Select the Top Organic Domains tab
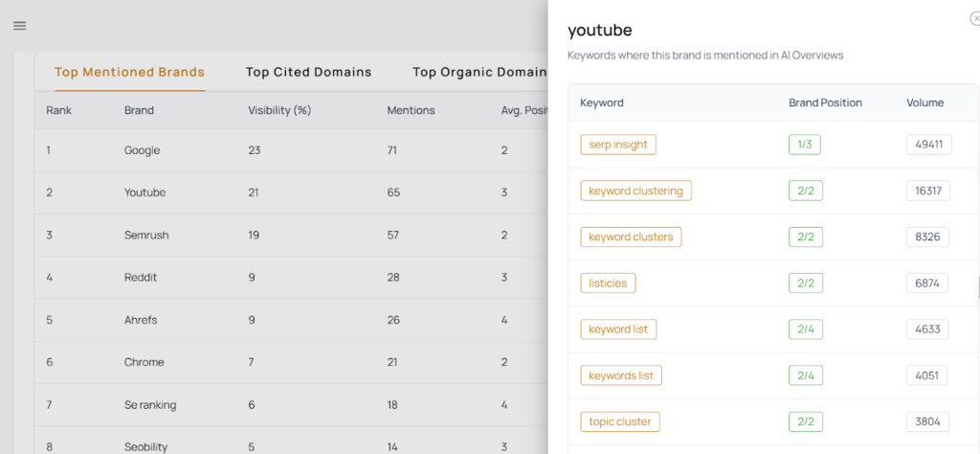This screenshot has width=980, height=454. coord(479,72)
